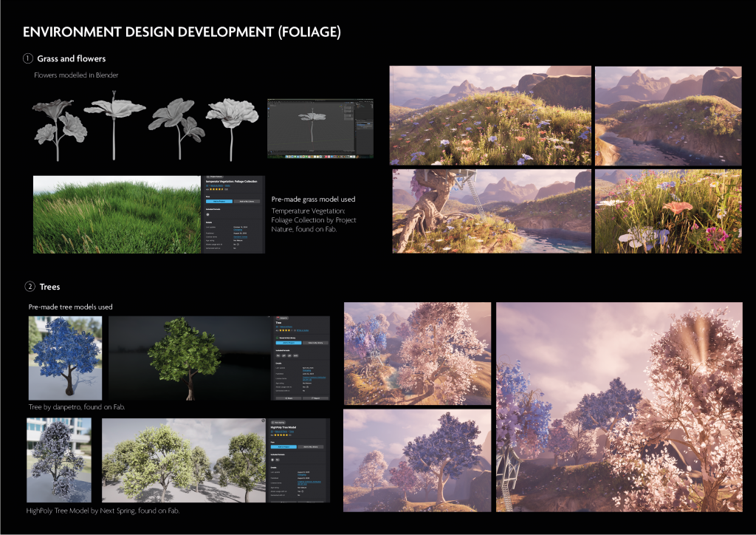Screen dimensions: 756x535
Task: Click the danpetro seller badge on Tree panel
Action: pyautogui.click(x=284, y=317)
